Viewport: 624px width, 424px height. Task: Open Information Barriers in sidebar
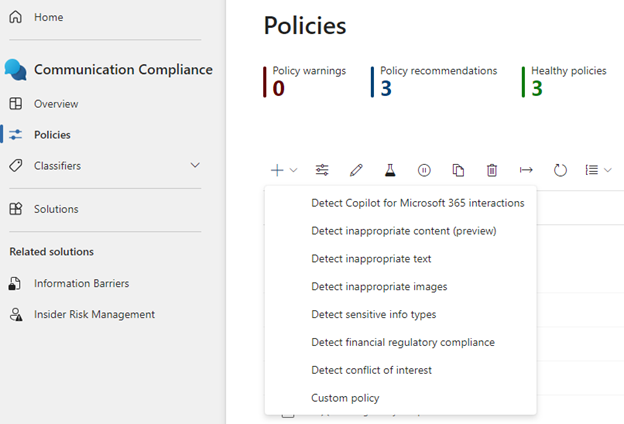[x=81, y=283]
